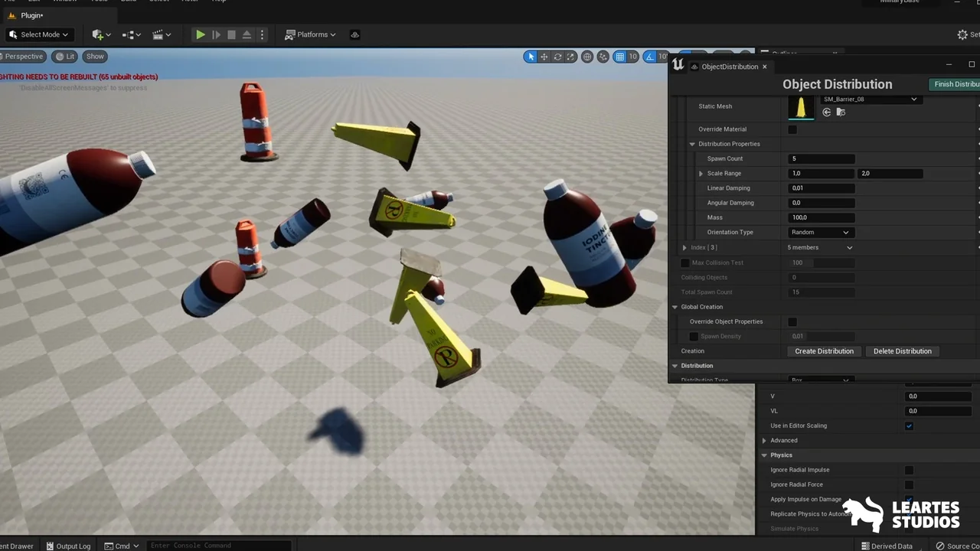Image resolution: width=980 pixels, height=551 pixels.
Task: Click the Create Distribution button
Action: (824, 351)
